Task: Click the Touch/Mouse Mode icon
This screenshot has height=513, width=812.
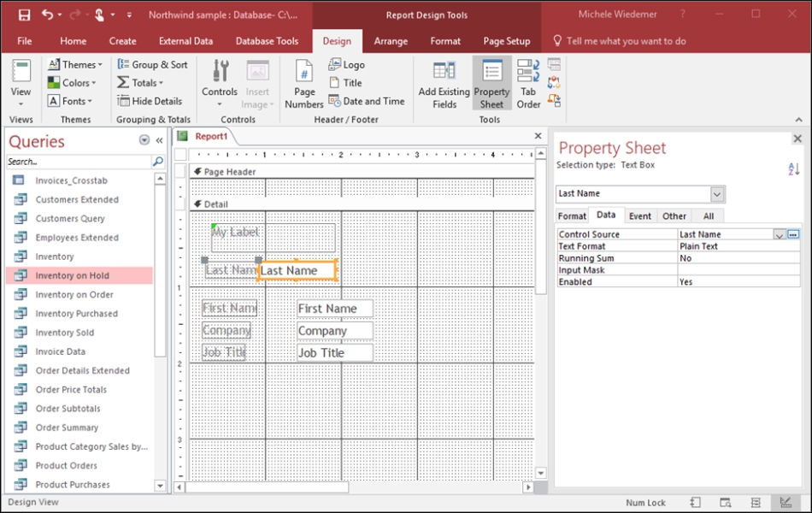Action: [x=99, y=15]
